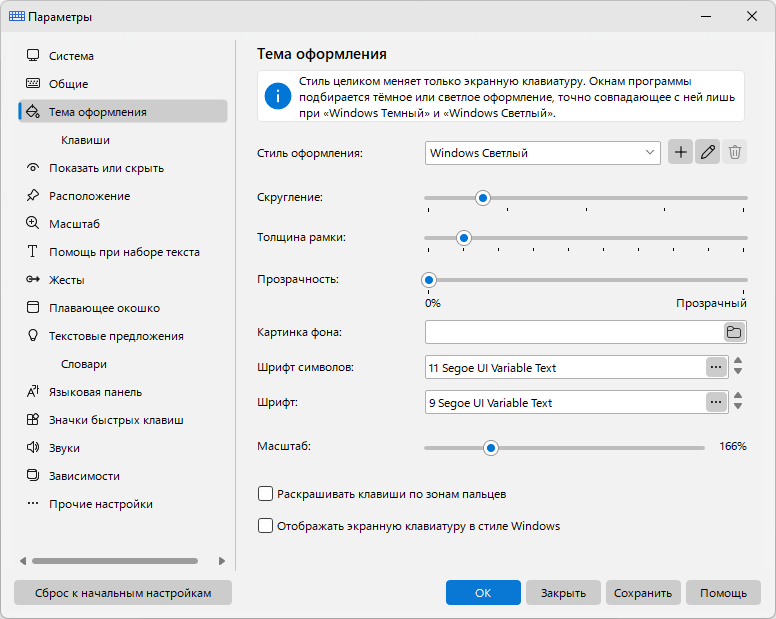
Task: Click the Масштаб slider handle
Action: click(490, 448)
